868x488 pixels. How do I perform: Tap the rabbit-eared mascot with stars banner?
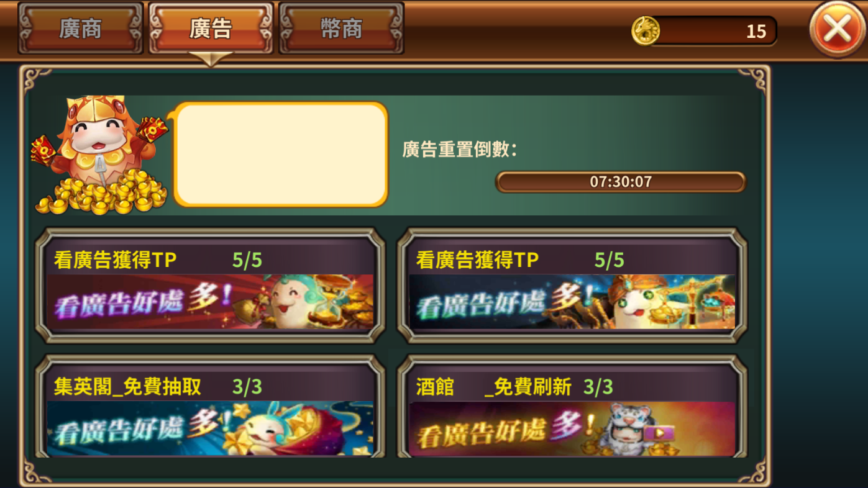pyautogui.click(x=210, y=428)
